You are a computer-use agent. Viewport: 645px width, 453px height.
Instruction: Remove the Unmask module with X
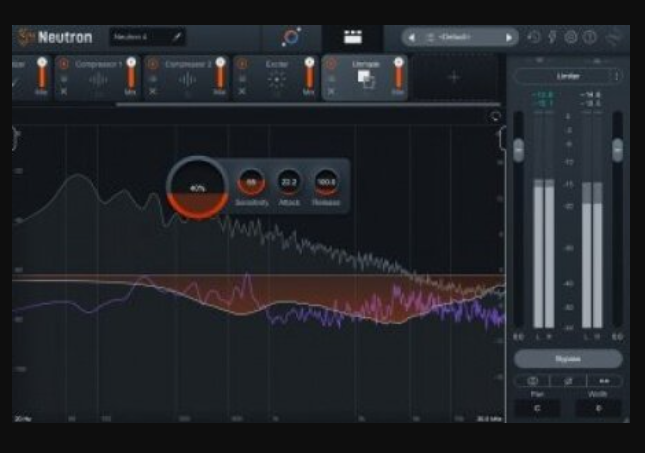[331, 91]
